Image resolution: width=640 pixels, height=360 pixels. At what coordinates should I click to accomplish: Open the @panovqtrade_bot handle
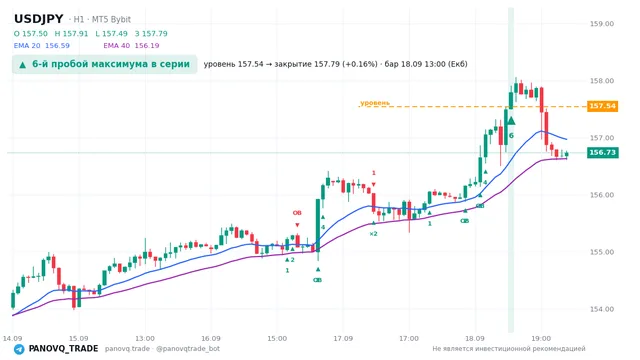[x=188, y=349]
